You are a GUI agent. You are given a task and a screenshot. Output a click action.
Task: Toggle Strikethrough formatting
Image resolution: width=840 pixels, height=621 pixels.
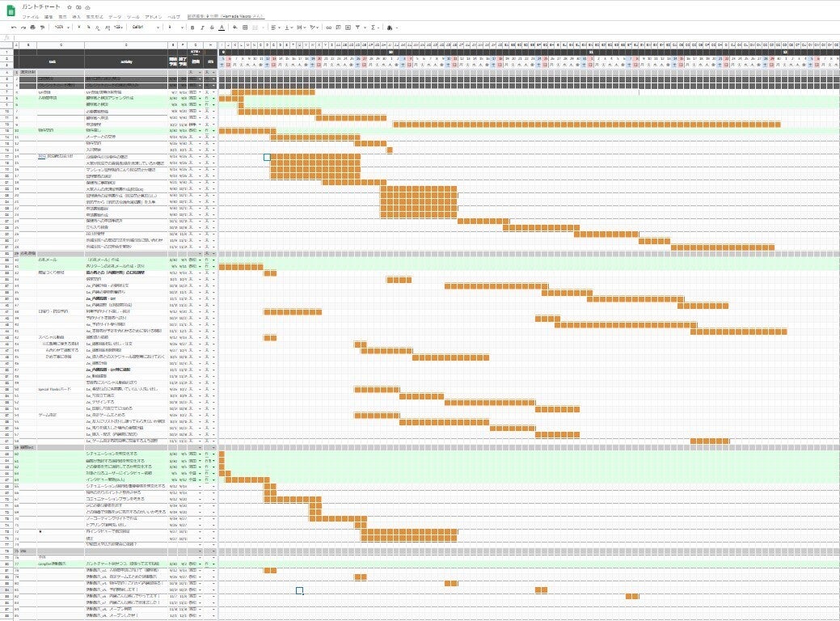click(x=211, y=27)
